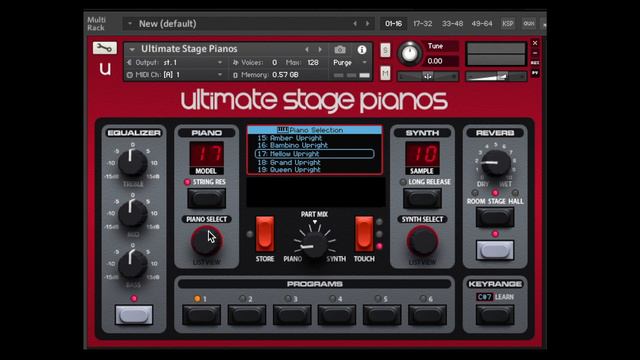Image resolution: width=640 pixels, height=360 pixels.
Task: Open instrument edit mode with the wrench icon
Action: click(x=104, y=48)
